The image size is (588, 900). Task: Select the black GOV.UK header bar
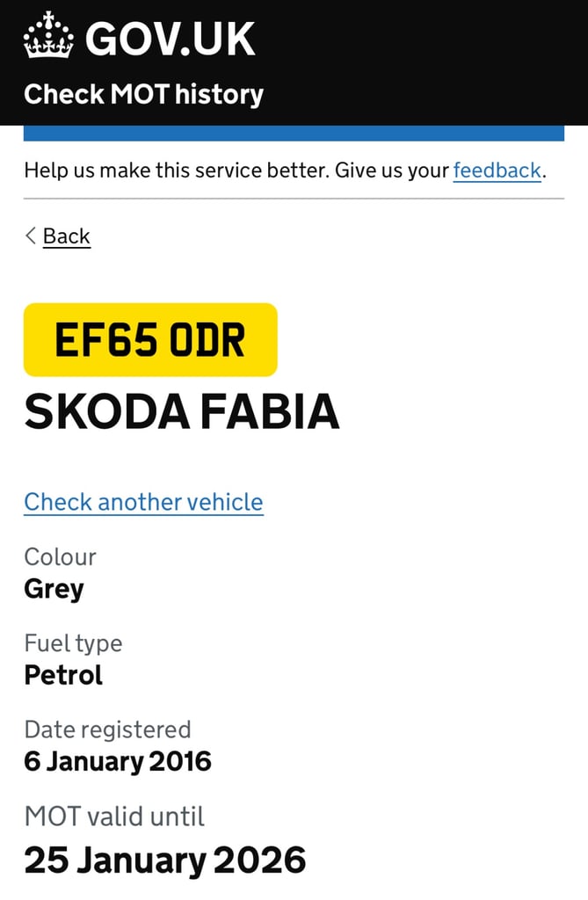pyautogui.click(x=294, y=60)
